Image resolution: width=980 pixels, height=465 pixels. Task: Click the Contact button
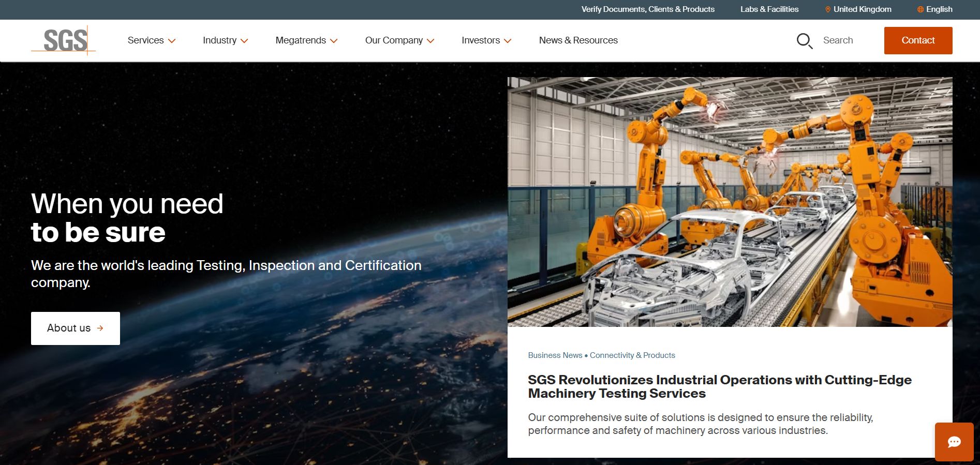pos(918,40)
